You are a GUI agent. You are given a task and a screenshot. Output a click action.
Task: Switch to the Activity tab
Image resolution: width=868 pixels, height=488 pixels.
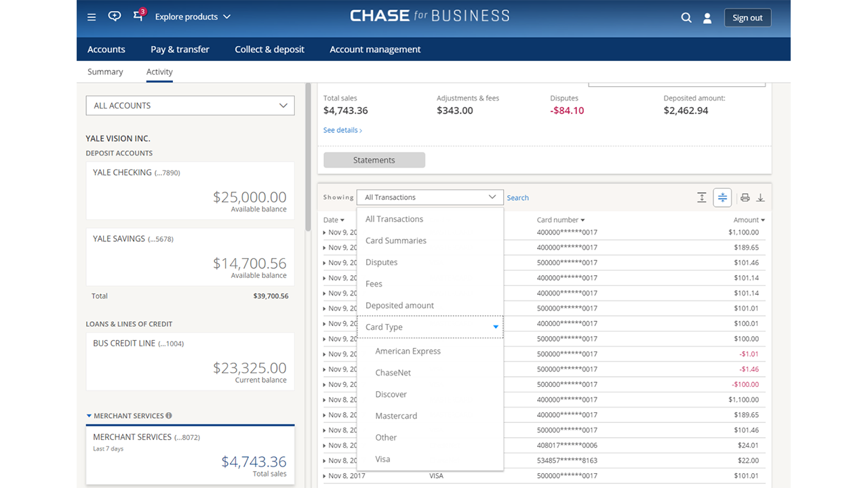click(x=159, y=72)
